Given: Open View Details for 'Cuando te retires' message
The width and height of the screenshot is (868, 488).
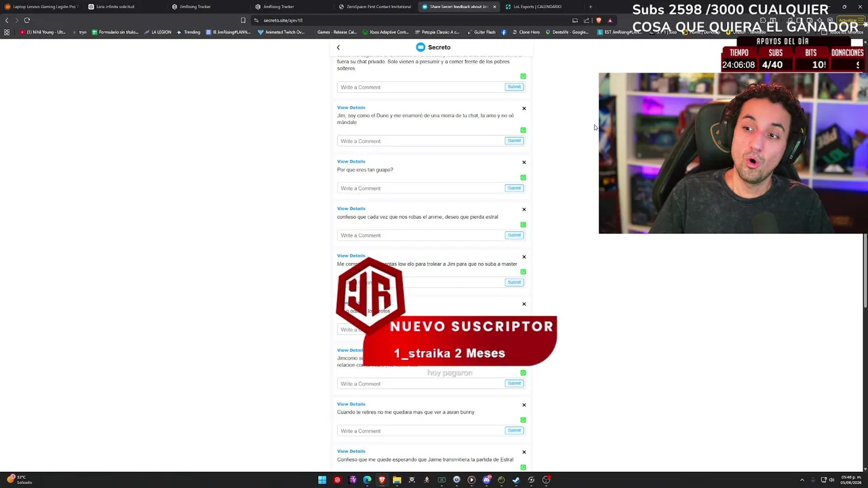Looking at the screenshot, I should [x=351, y=404].
